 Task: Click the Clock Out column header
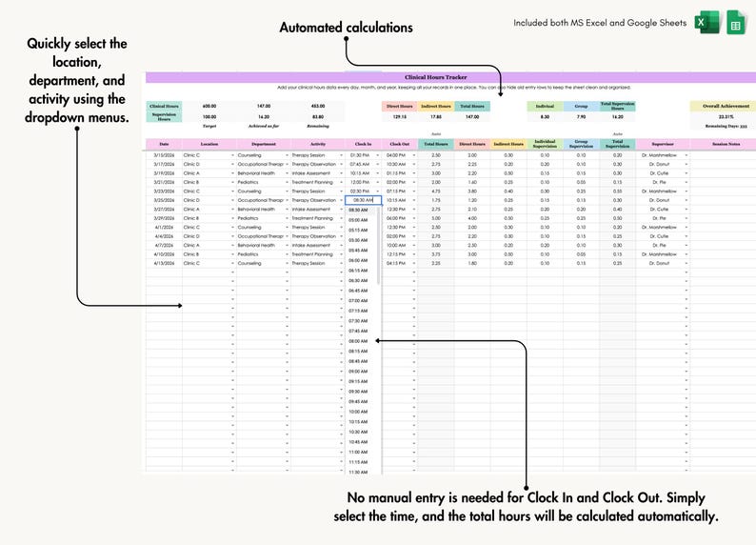pyautogui.click(x=400, y=144)
